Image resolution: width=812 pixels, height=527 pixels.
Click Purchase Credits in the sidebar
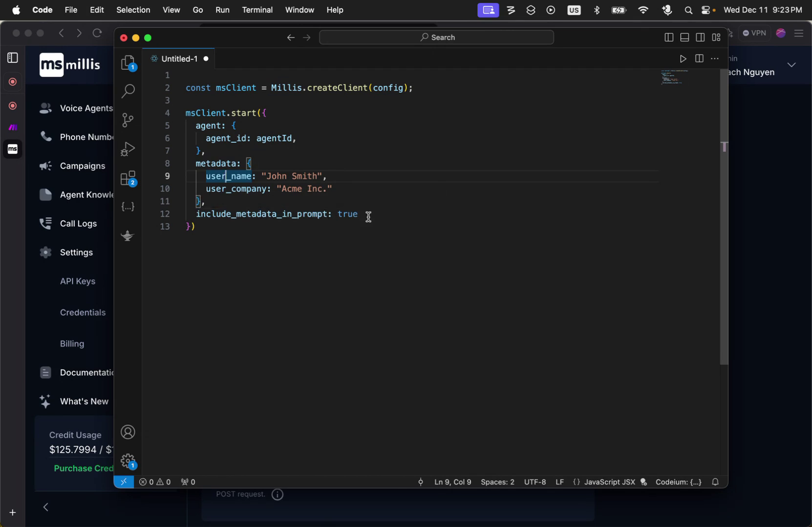coord(82,468)
